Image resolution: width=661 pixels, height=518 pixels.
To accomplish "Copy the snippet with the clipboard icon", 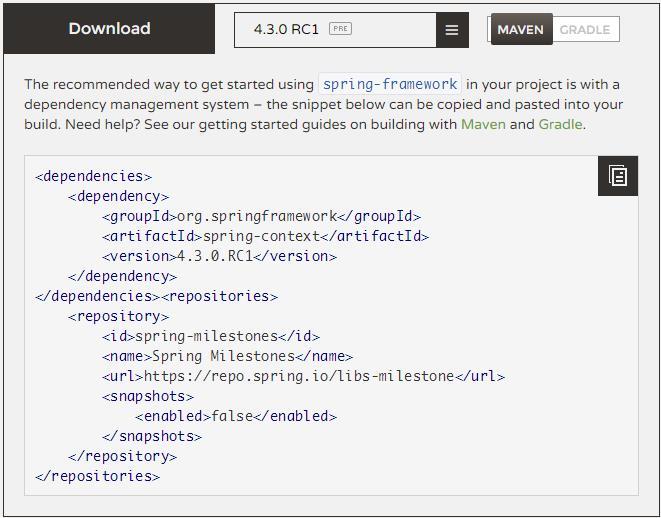I will 618,176.
